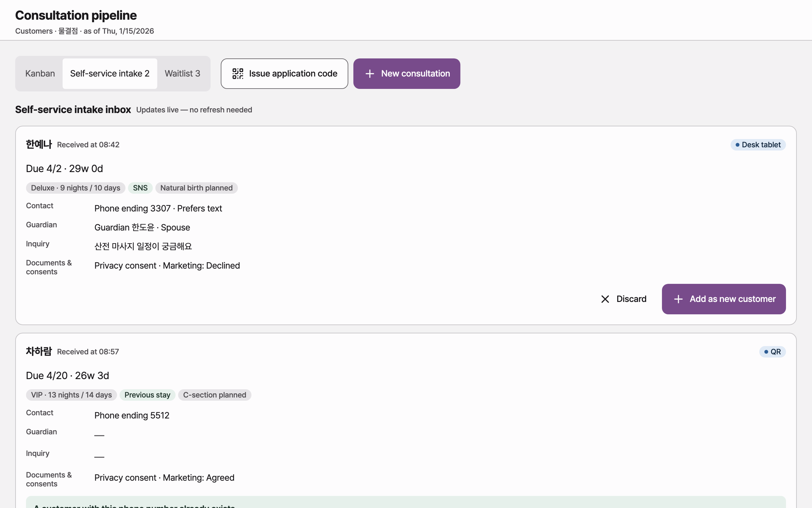Click Phone ending 5512

coord(132,415)
